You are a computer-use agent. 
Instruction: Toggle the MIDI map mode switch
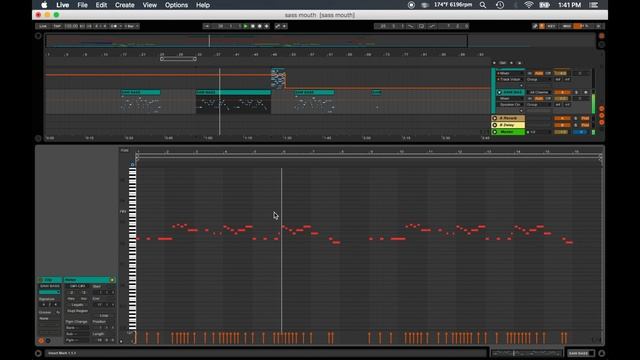tap(567, 26)
